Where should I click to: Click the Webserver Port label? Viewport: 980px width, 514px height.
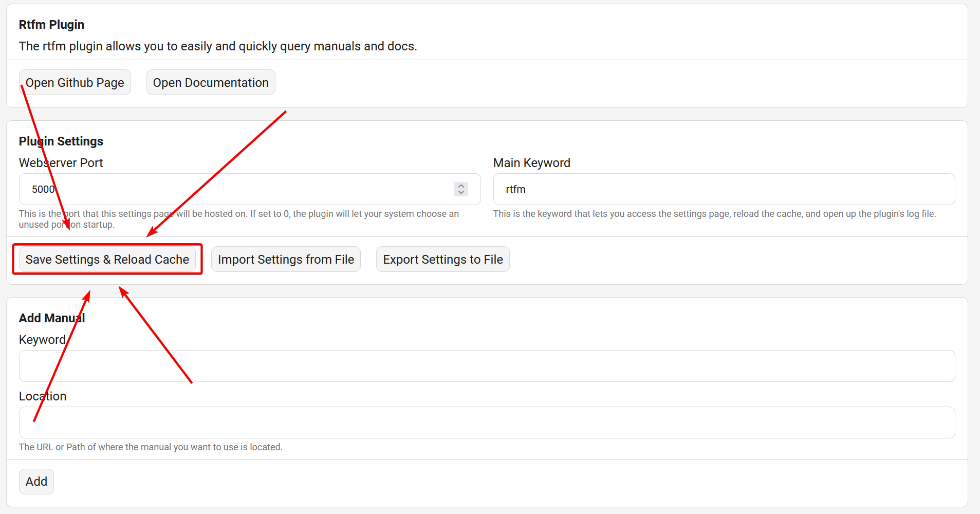click(61, 163)
